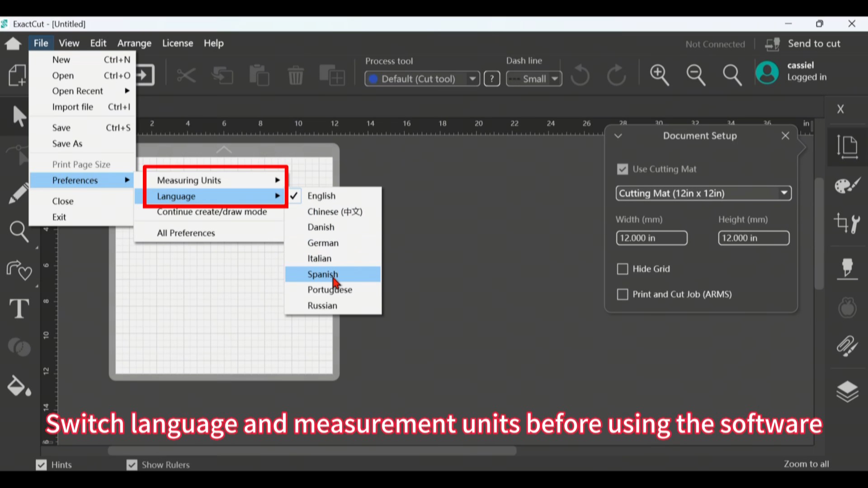Screen dimensions: 868x488
Task: Open the Dash line Small dropdown
Action: coord(534,79)
